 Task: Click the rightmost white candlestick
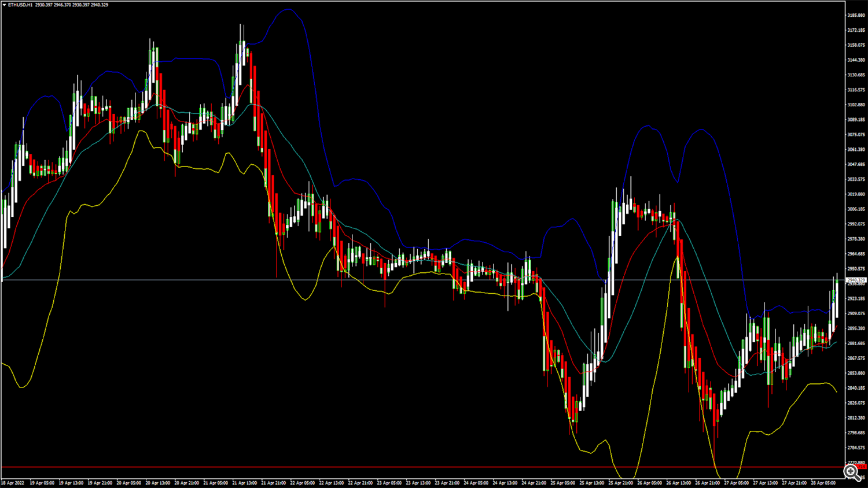click(x=837, y=298)
